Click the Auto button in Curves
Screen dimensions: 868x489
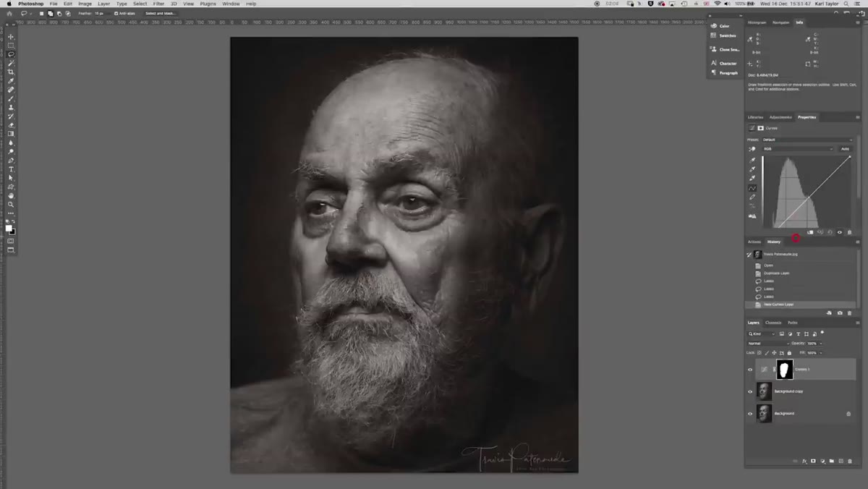pyautogui.click(x=845, y=149)
